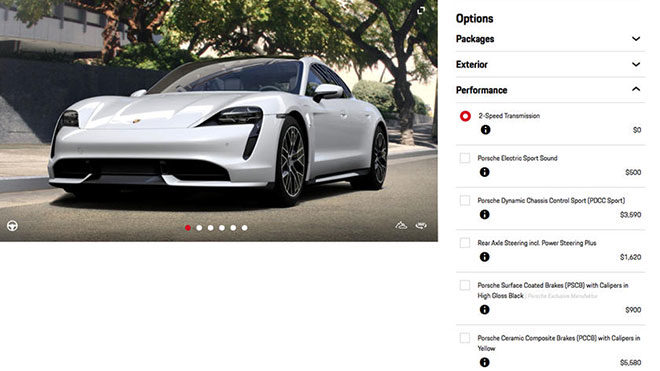Show info for Rear Axle Steering
Viewport: 660px width, 371px height.
click(484, 257)
